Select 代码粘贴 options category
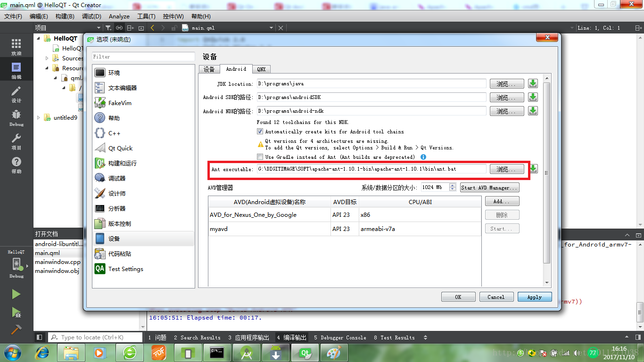644x362 pixels. pyautogui.click(x=143, y=254)
